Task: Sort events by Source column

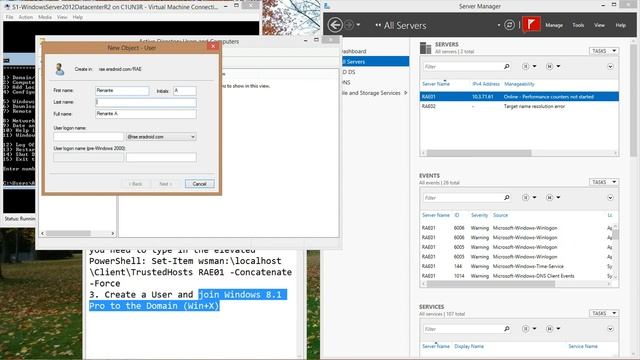Action: [x=500, y=215]
